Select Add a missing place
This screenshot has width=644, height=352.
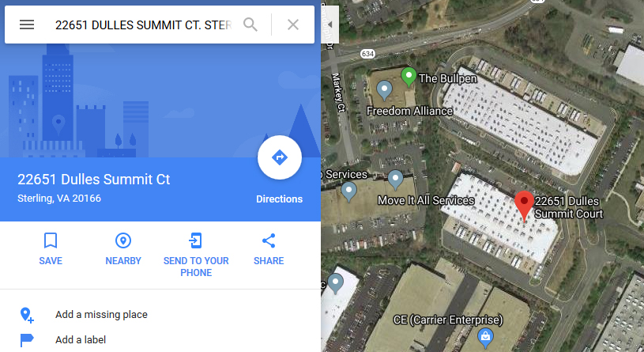101,315
